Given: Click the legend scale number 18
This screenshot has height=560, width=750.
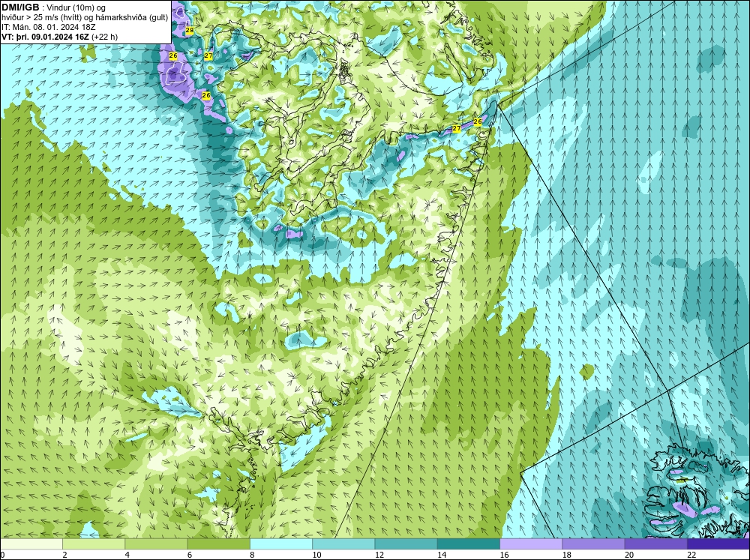Looking at the screenshot, I should coord(567,555).
